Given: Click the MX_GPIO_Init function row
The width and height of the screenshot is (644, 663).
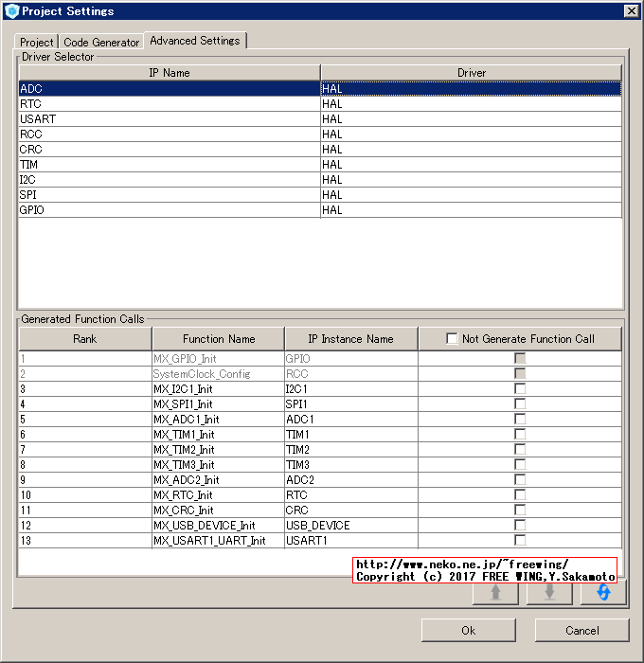Looking at the screenshot, I should (x=218, y=359).
